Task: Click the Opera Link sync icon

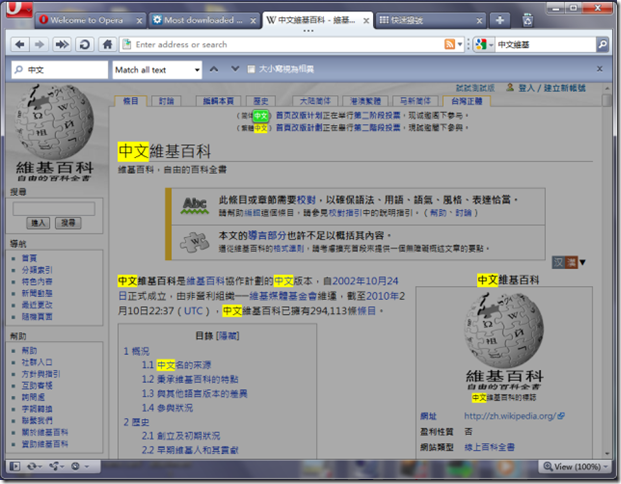Action: tap(34, 466)
